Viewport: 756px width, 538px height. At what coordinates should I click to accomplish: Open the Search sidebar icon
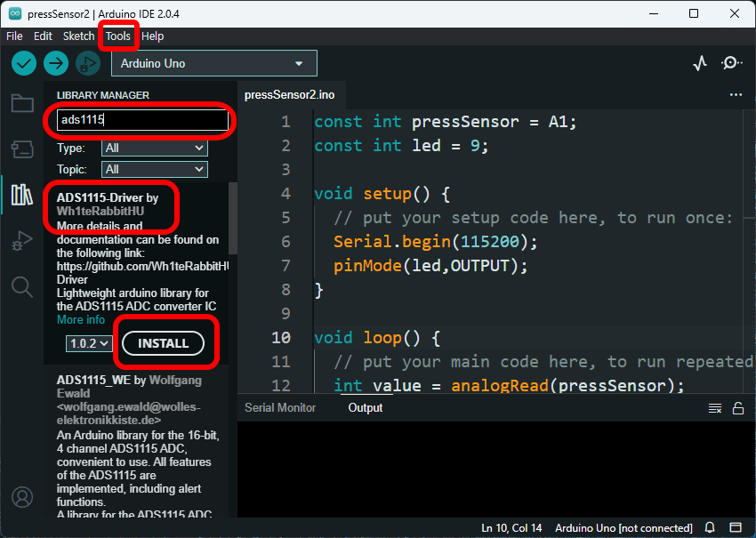tap(22, 287)
